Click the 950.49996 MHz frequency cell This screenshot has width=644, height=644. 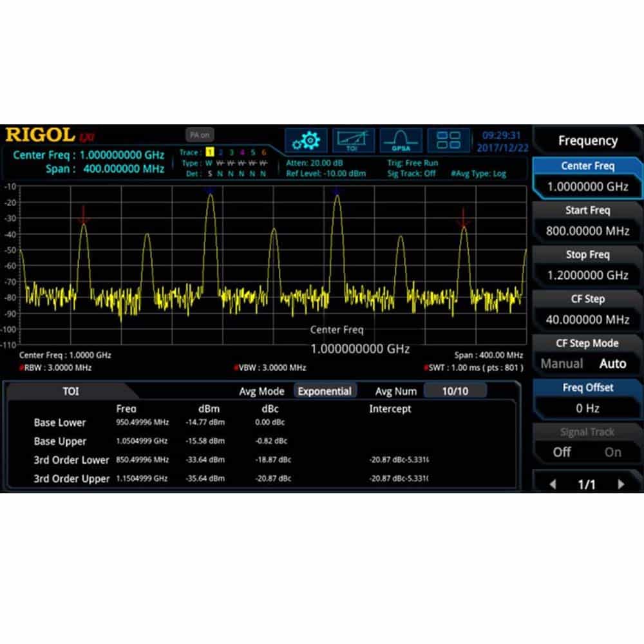[142, 422]
